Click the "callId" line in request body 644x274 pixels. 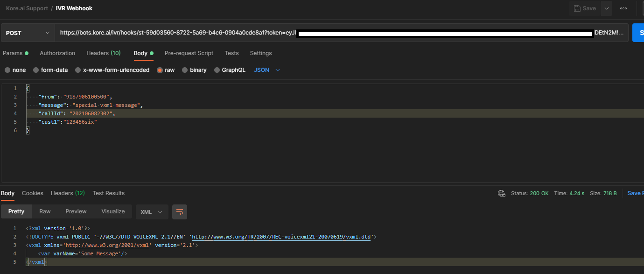pos(77,113)
